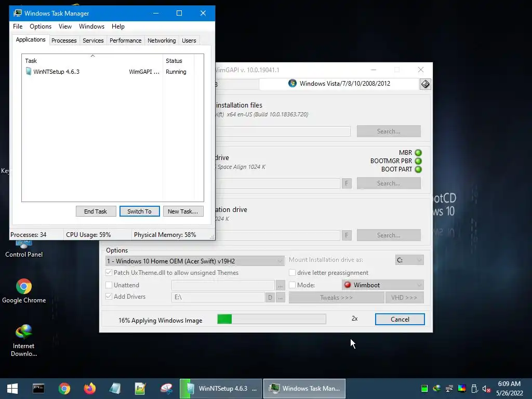The height and width of the screenshot is (399, 532).
Task: Click the disk icon in WinNTSetup header
Action: click(425, 84)
